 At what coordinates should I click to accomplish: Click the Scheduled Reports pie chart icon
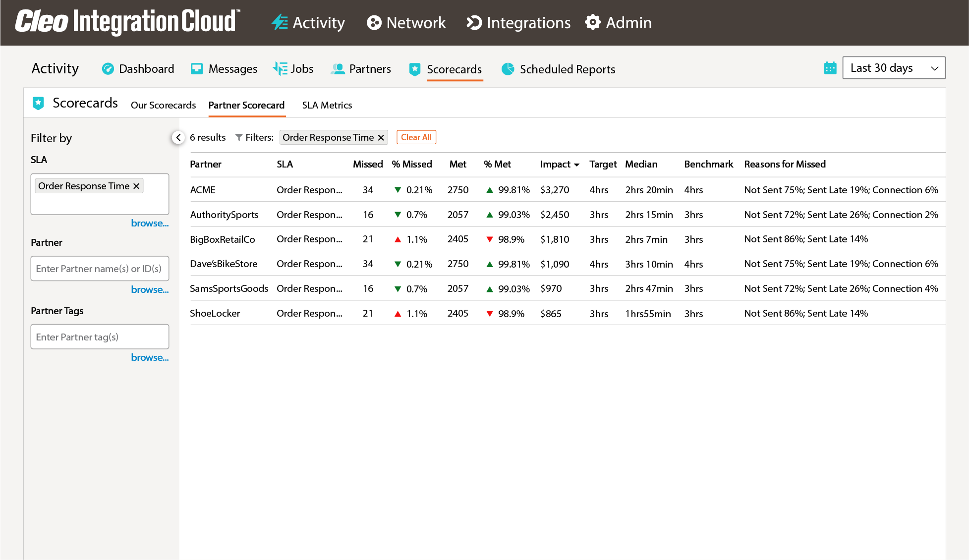pyautogui.click(x=508, y=69)
